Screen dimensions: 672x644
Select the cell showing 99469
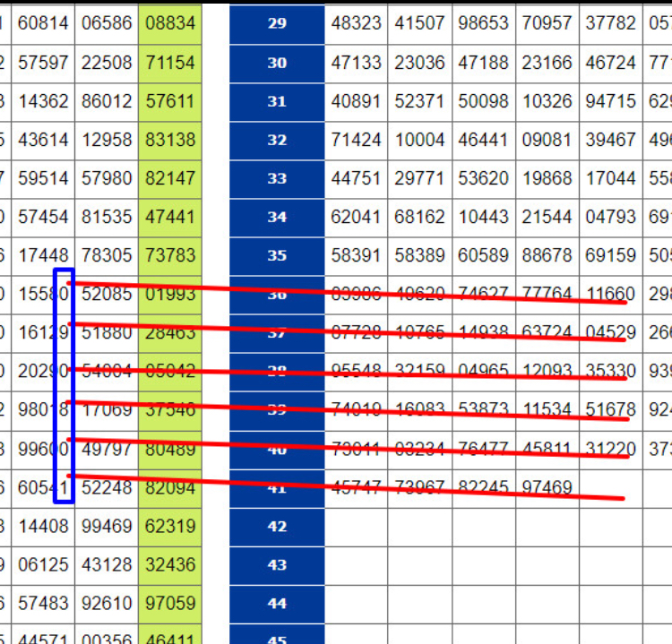(x=106, y=527)
